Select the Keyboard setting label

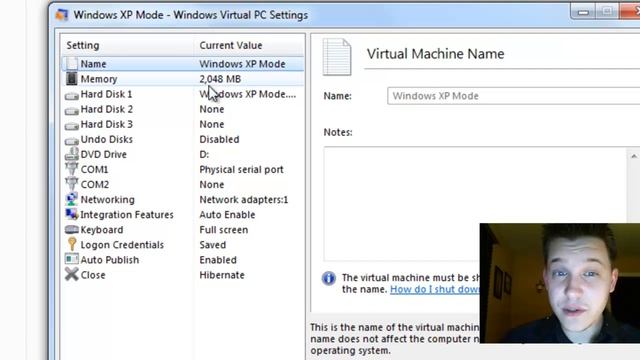(102, 230)
